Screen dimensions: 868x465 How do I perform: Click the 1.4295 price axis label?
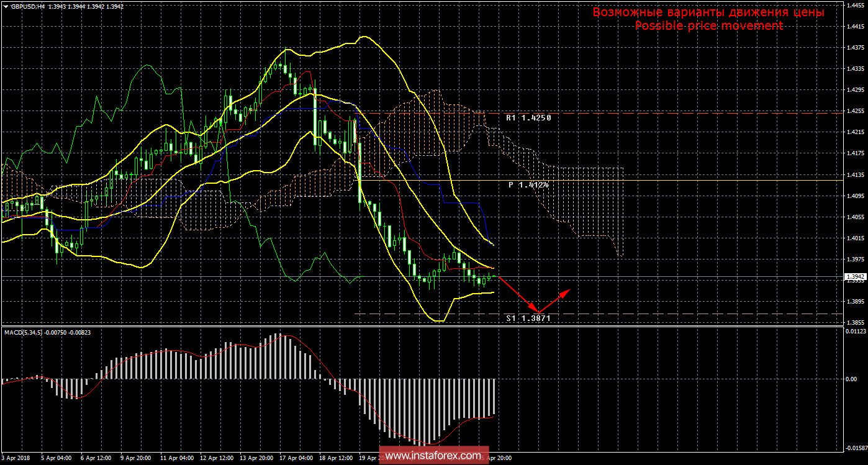click(856, 90)
